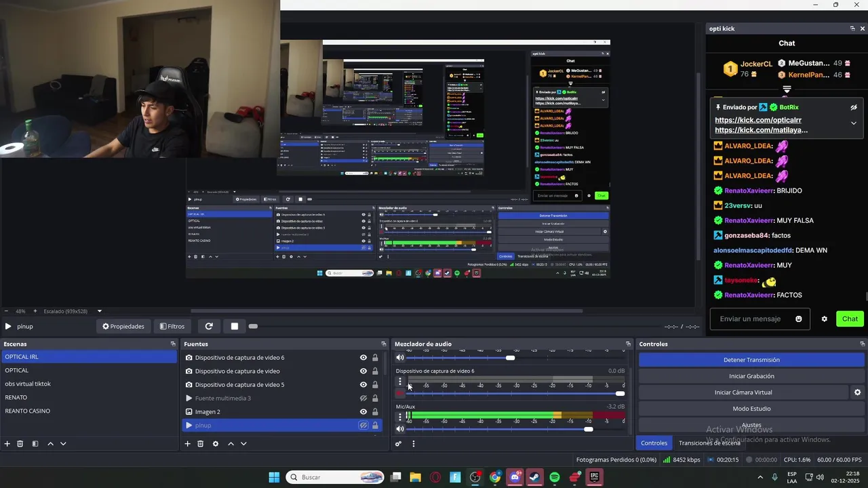Hide pinned BotRix message icon

(x=854, y=107)
